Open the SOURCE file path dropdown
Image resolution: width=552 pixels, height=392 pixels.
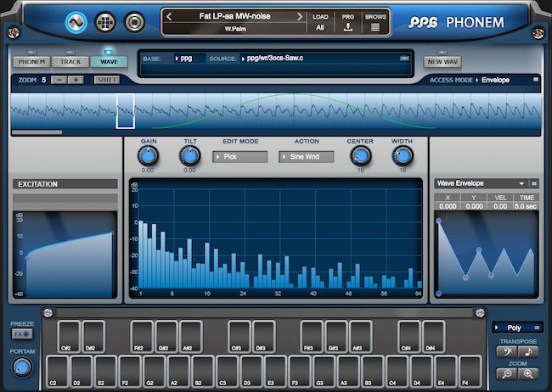coord(319,59)
